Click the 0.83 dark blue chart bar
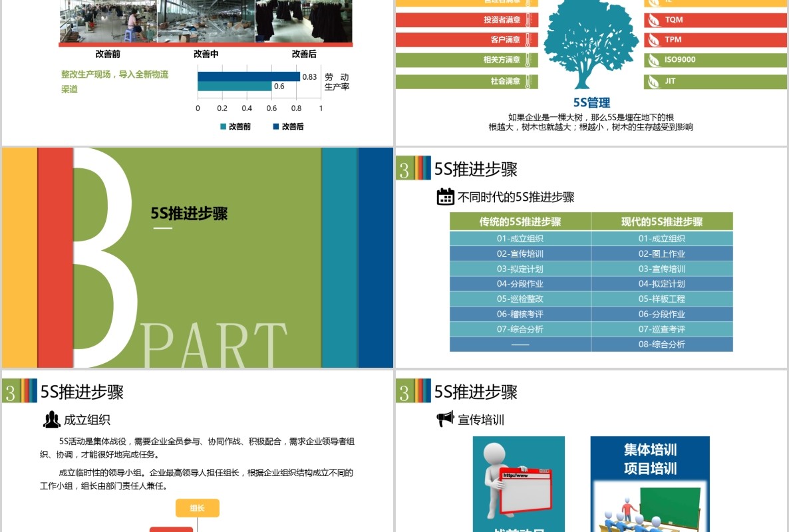This screenshot has width=789, height=532. click(x=249, y=76)
